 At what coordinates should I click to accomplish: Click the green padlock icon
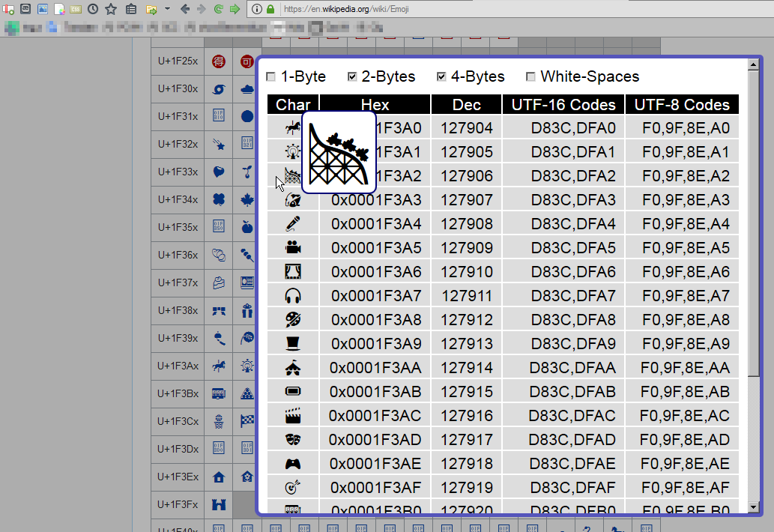point(270,9)
